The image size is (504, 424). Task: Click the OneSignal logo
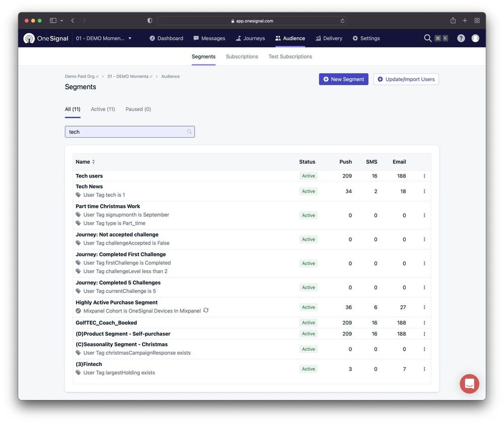[x=45, y=38]
